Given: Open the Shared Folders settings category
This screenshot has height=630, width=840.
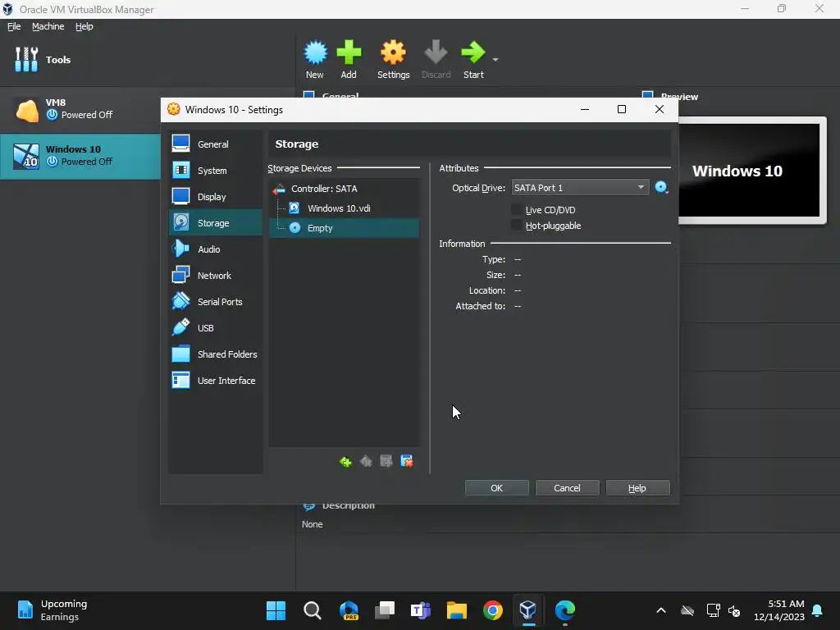Looking at the screenshot, I should coord(216,354).
